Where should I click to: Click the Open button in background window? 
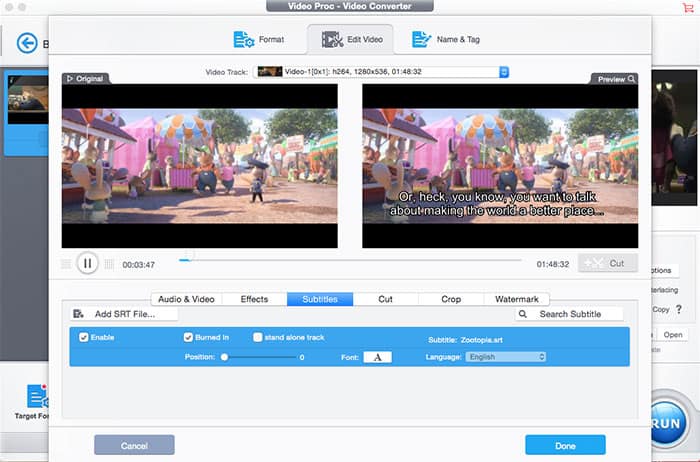pos(672,334)
